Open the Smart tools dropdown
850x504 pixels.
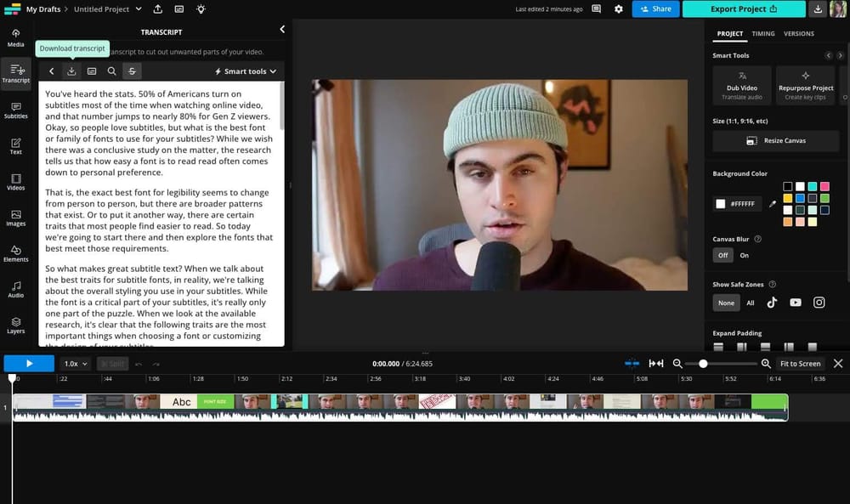(x=244, y=71)
